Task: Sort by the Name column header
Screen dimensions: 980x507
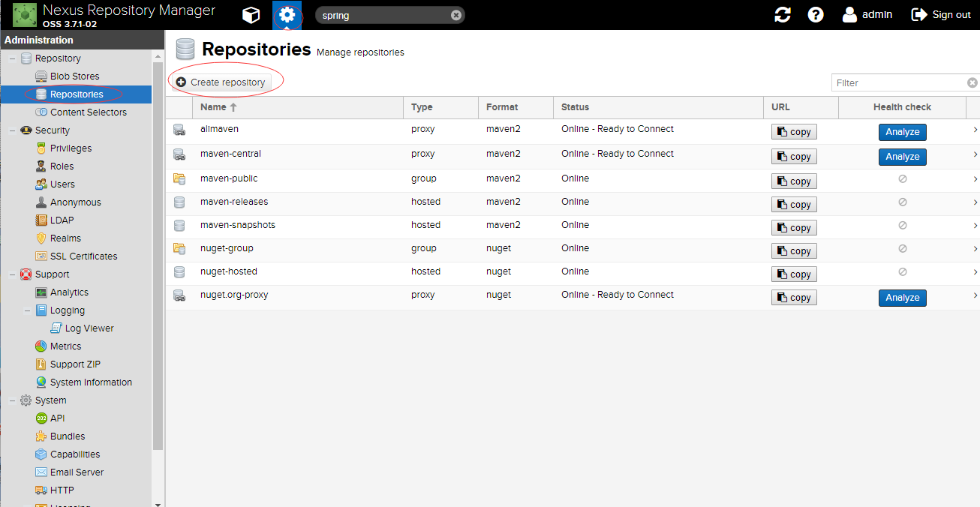Action: click(298, 107)
